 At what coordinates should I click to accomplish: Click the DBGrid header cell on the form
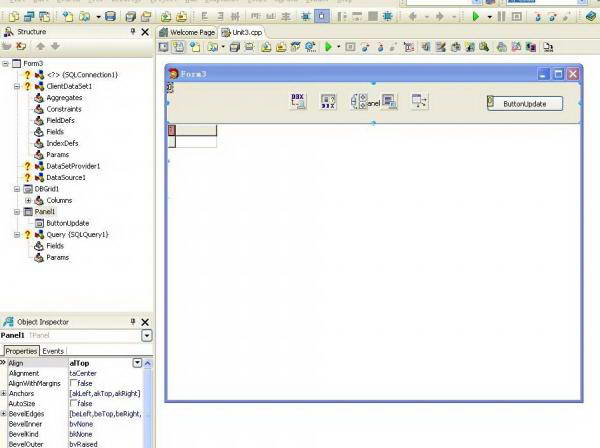tap(196, 130)
